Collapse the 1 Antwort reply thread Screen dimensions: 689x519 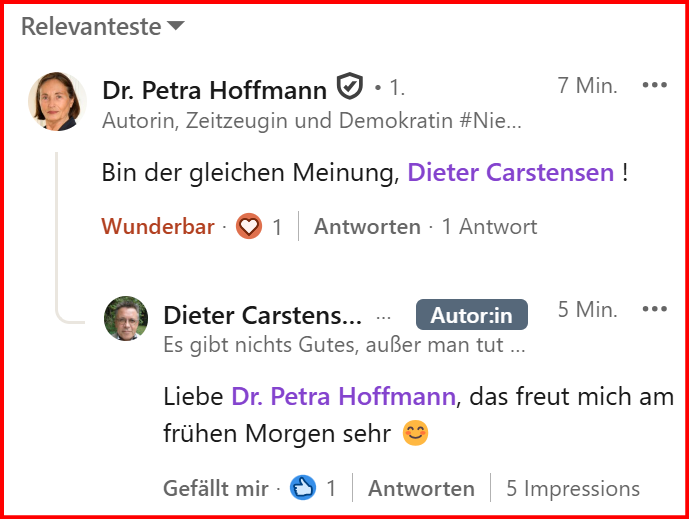coord(489,227)
